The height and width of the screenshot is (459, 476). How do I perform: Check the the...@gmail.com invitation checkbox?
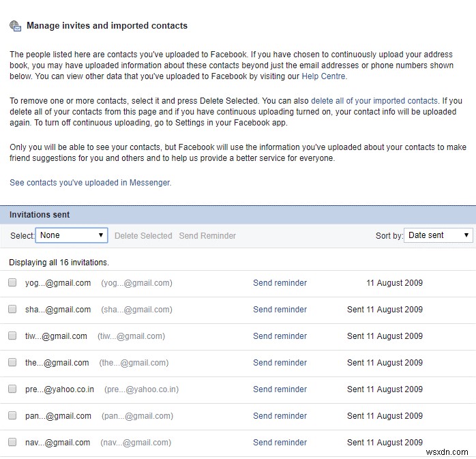[12, 362]
